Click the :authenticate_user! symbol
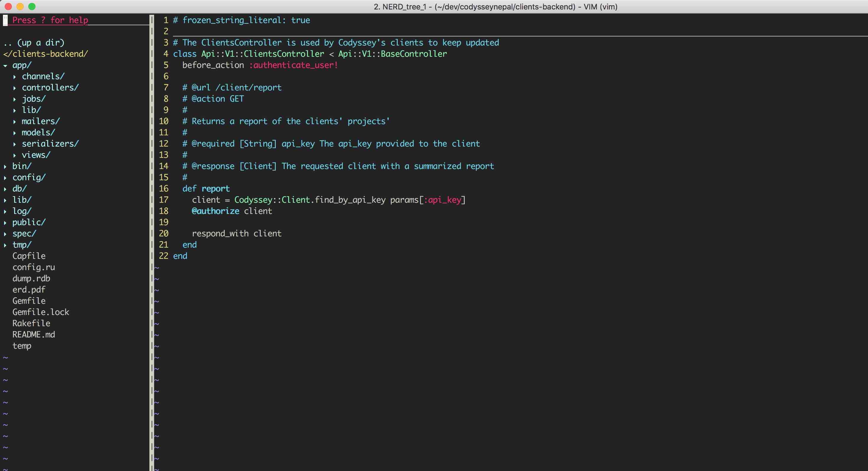 293,65
